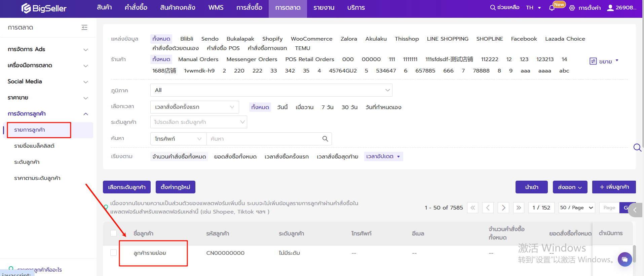The height and width of the screenshot is (276, 644).
Task: Click the settings gear icon
Action: [572, 8]
